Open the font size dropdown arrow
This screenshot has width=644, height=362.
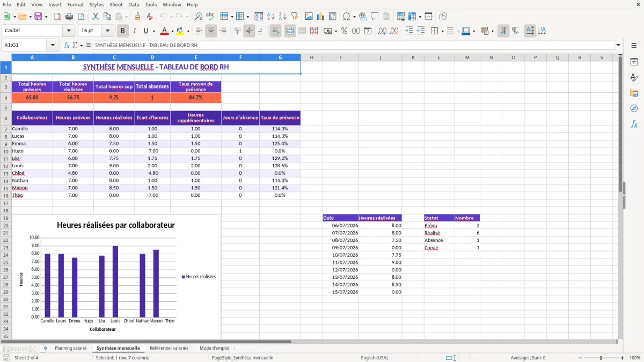(x=108, y=31)
